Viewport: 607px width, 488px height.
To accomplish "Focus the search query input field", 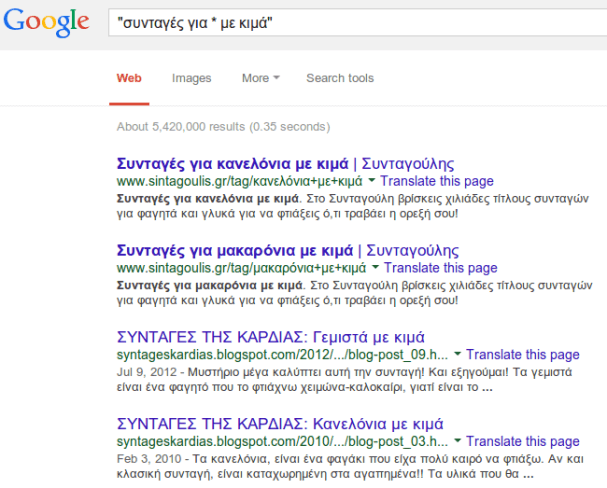I will (x=358, y=23).
